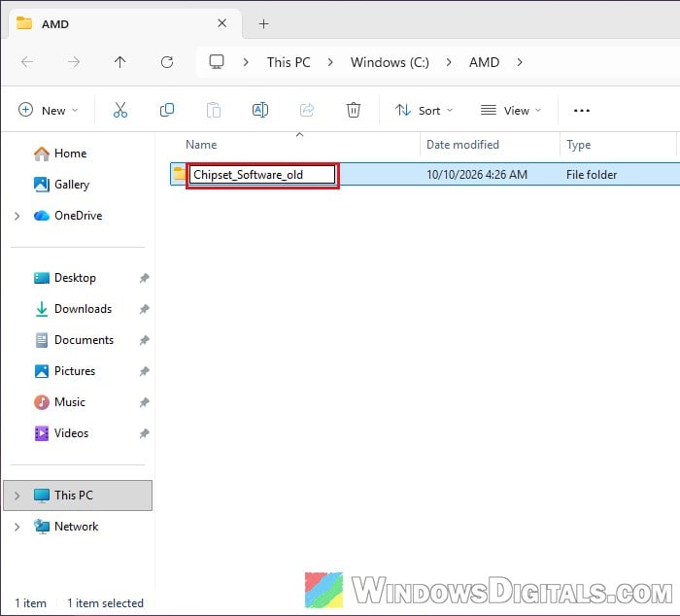Screen dimensions: 680x616
Task: Click the computer monitor icon in address bar
Action: pyautogui.click(x=217, y=62)
